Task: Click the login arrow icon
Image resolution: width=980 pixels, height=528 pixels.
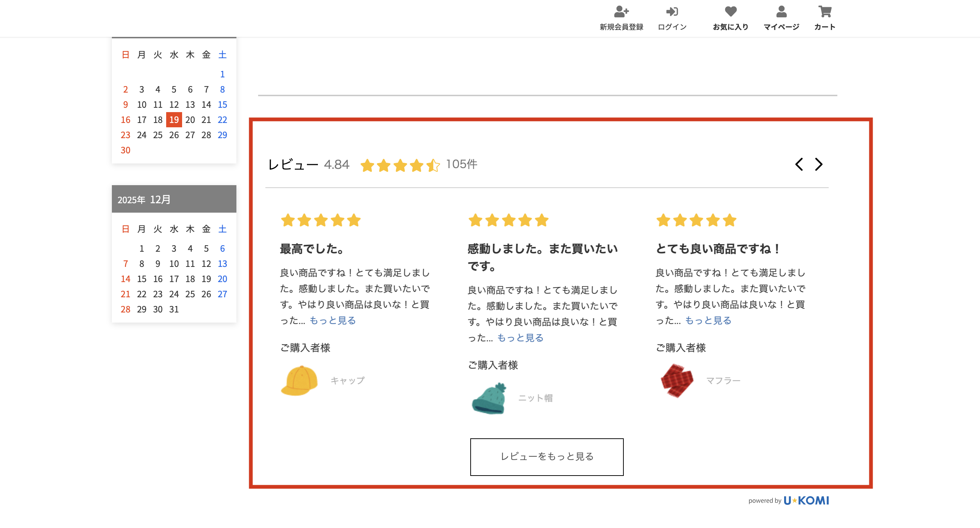Action: (x=672, y=12)
